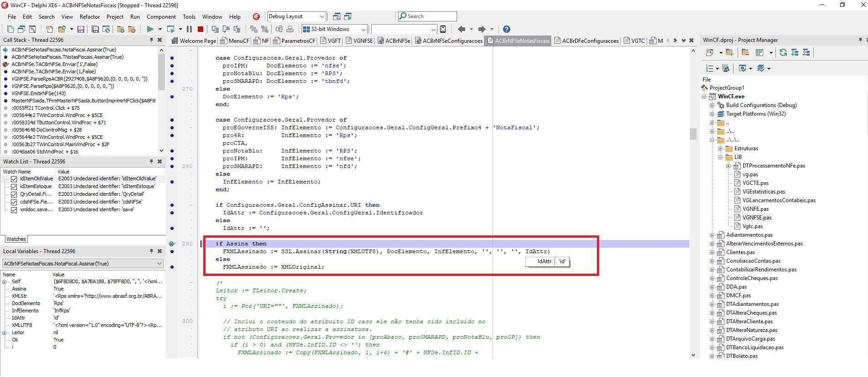Screen dimensions: 868x377
Task: Click the Step Over debug icon
Action: [226, 29]
